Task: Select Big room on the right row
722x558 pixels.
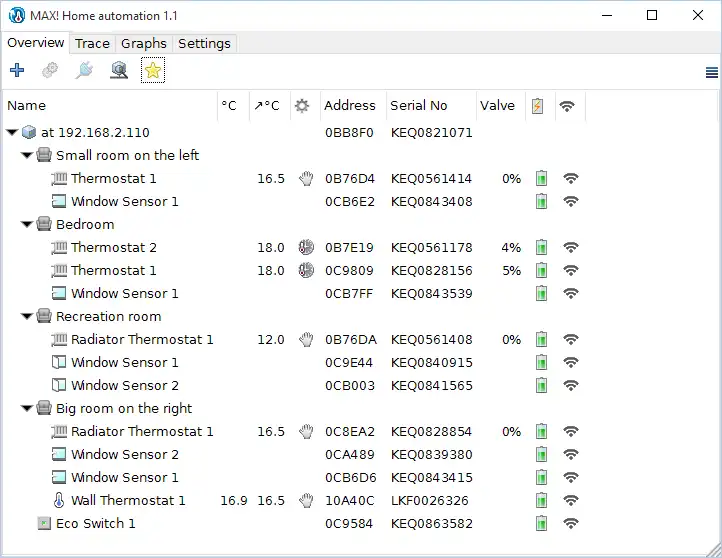Action: [x=124, y=408]
